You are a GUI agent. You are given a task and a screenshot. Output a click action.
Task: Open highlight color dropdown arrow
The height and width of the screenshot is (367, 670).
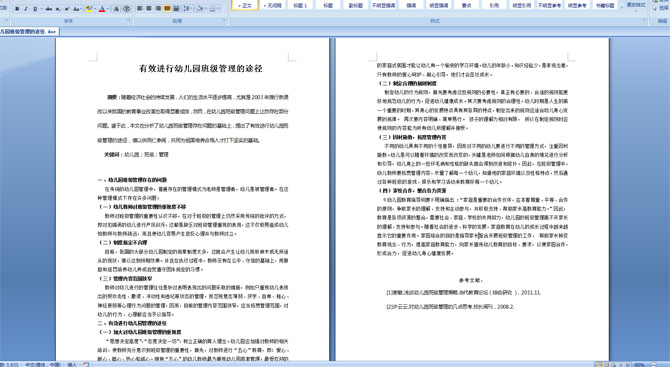[95, 9]
